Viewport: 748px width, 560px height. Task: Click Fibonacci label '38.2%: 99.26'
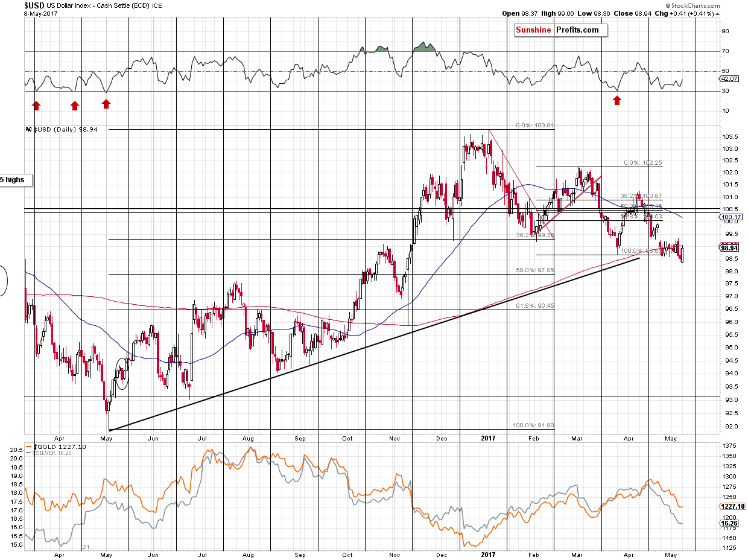tap(534, 235)
